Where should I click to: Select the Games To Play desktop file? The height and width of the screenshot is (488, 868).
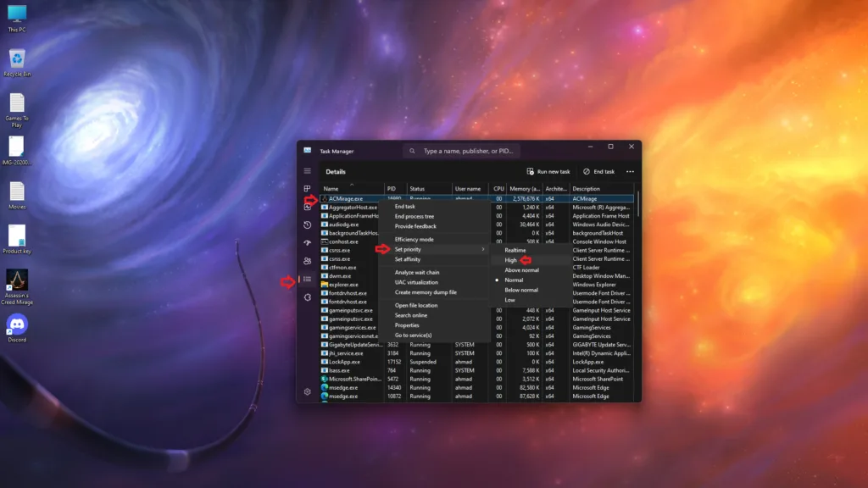point(17,110)
